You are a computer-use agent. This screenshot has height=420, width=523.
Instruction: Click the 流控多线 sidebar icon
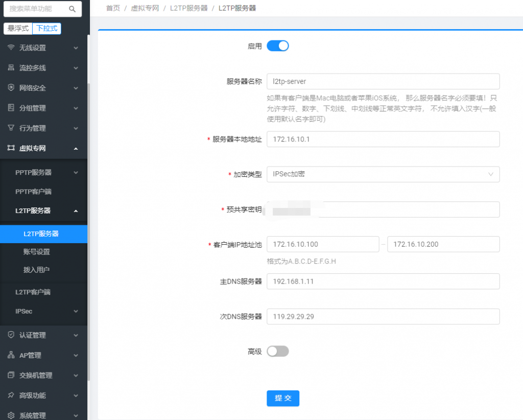(x=11, y=67)
